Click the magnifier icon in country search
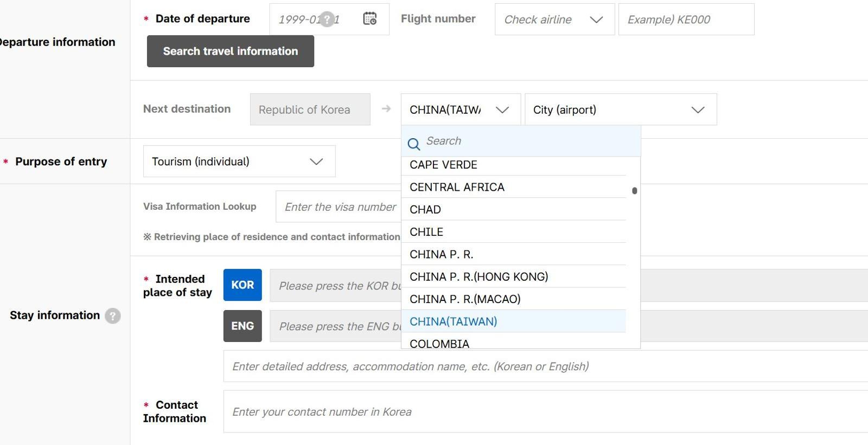Screen dimensions: 868x445 click(414, 144)
